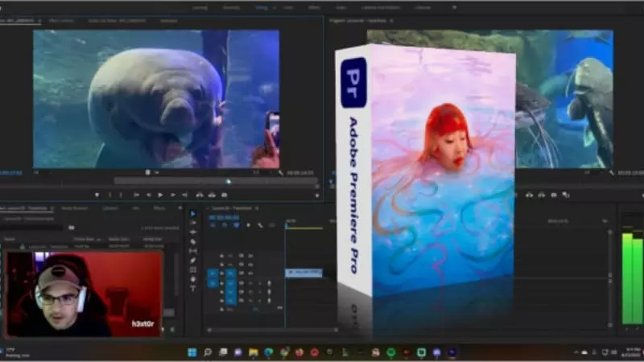Select the Rectangle tool

193,269
